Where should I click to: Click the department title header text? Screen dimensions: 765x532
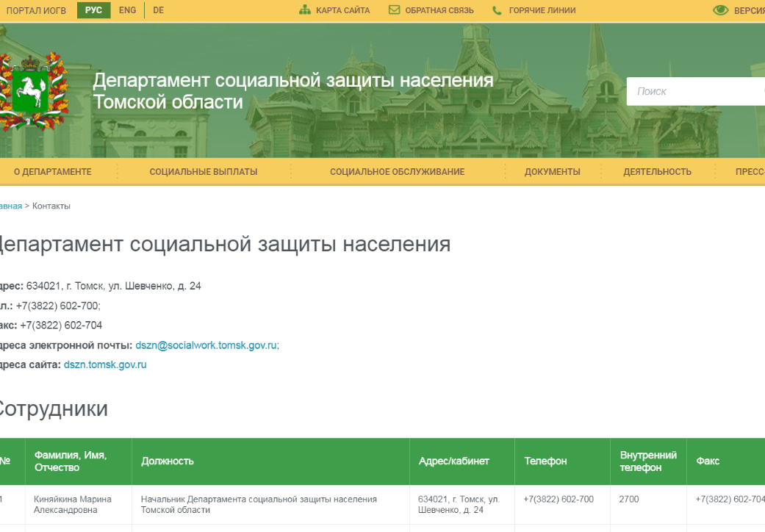293,91
